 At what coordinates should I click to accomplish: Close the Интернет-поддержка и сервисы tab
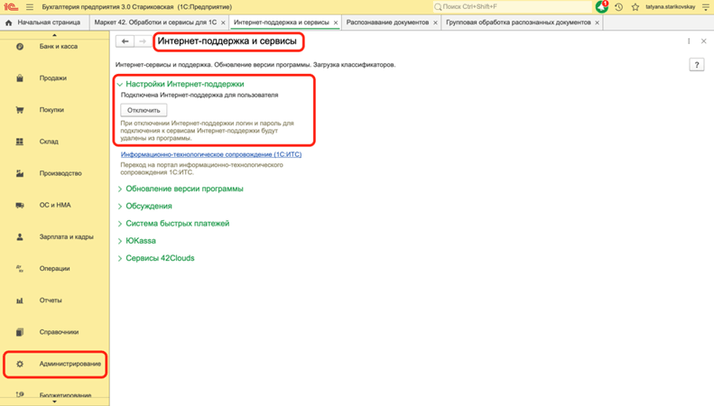[336, 23]
